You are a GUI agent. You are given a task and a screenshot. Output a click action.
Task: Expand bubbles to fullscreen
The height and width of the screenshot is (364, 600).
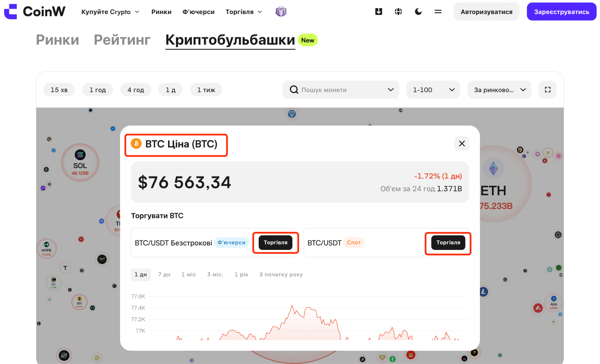click(547, 90)
